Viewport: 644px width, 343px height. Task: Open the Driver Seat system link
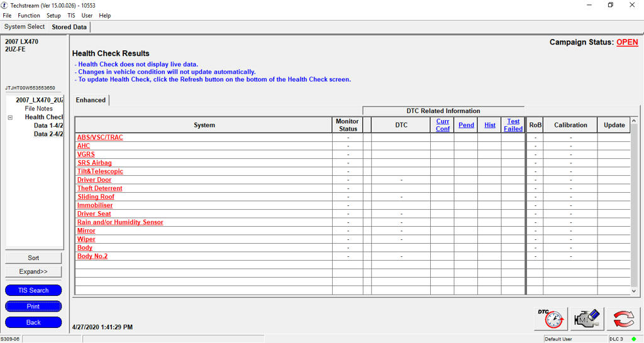click(94, 214)
